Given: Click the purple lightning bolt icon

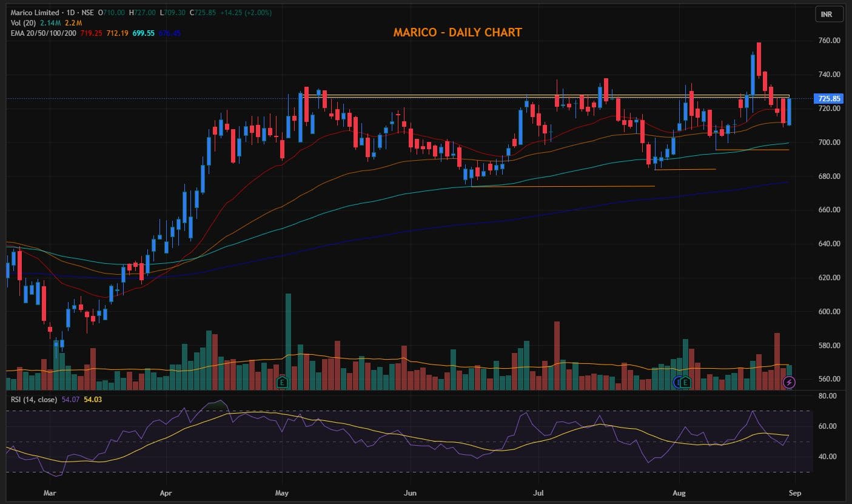Looking at the screenshot, I should 789,382.
